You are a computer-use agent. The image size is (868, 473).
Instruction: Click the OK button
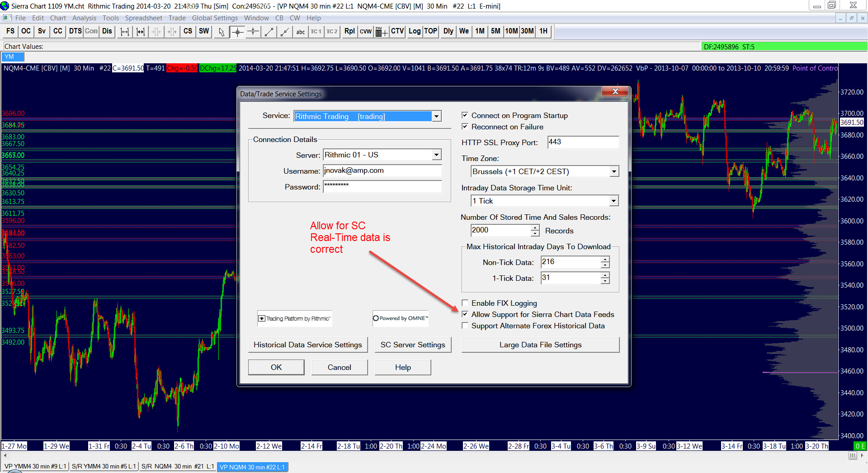[x=276, y=367]
